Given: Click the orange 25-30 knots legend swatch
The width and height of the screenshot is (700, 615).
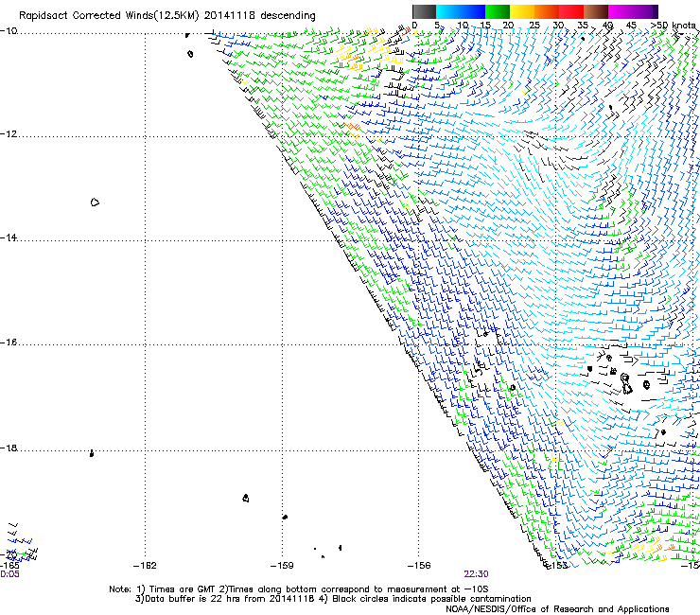Looking at the screenshot, I should point(547,11).
